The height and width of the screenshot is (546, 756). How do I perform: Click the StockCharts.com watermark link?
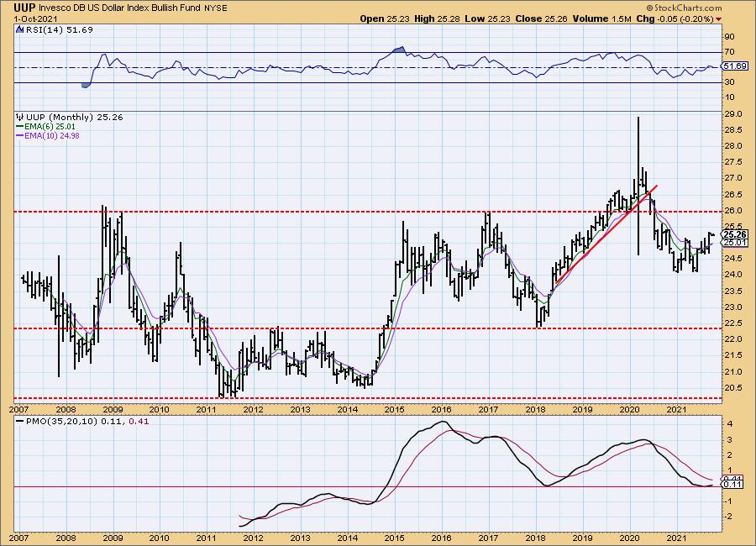(684, 8)
